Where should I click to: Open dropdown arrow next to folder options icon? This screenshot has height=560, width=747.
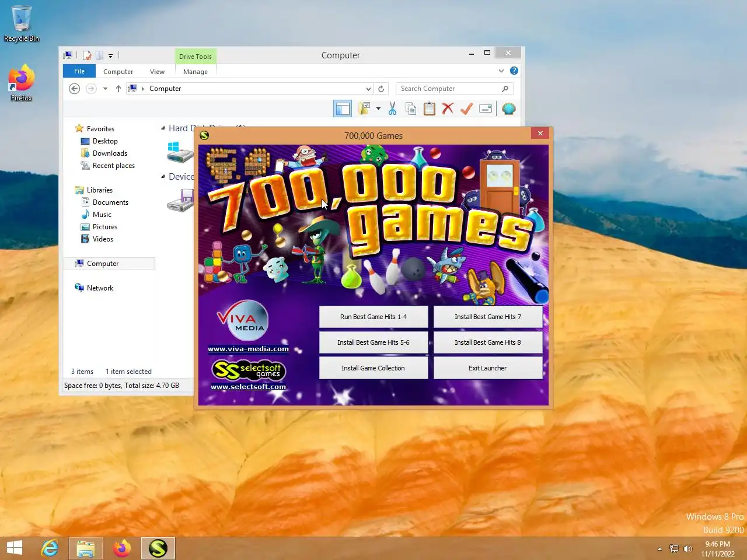378,108
